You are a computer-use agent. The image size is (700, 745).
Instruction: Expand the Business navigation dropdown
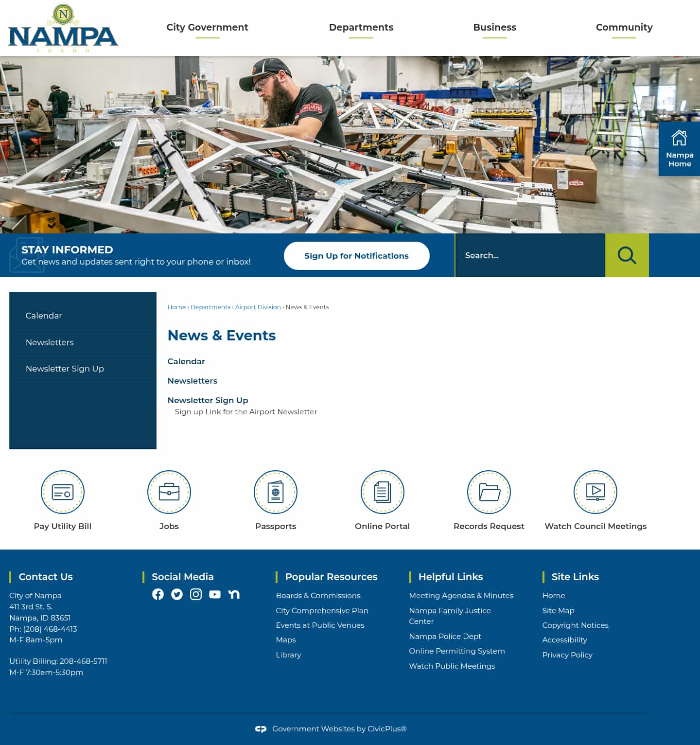point(495,27)
